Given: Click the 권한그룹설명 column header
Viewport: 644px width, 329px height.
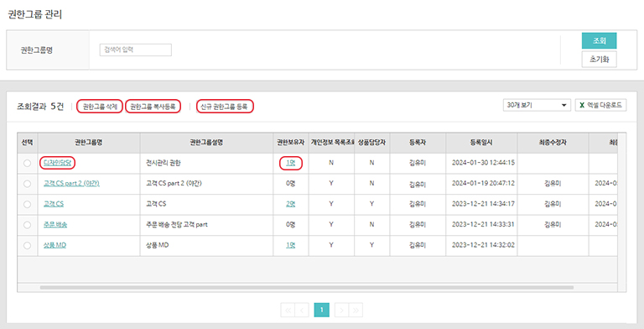Looking at the screenshot, I should [206, 143].
